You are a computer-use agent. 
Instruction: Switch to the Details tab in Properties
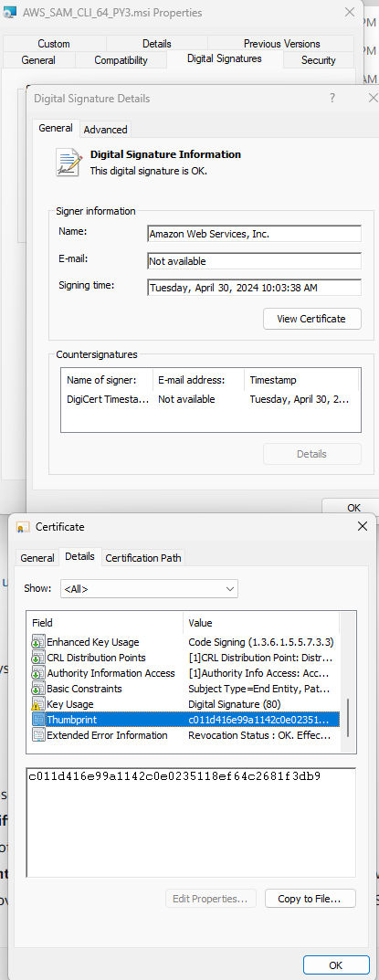[157, 44]
